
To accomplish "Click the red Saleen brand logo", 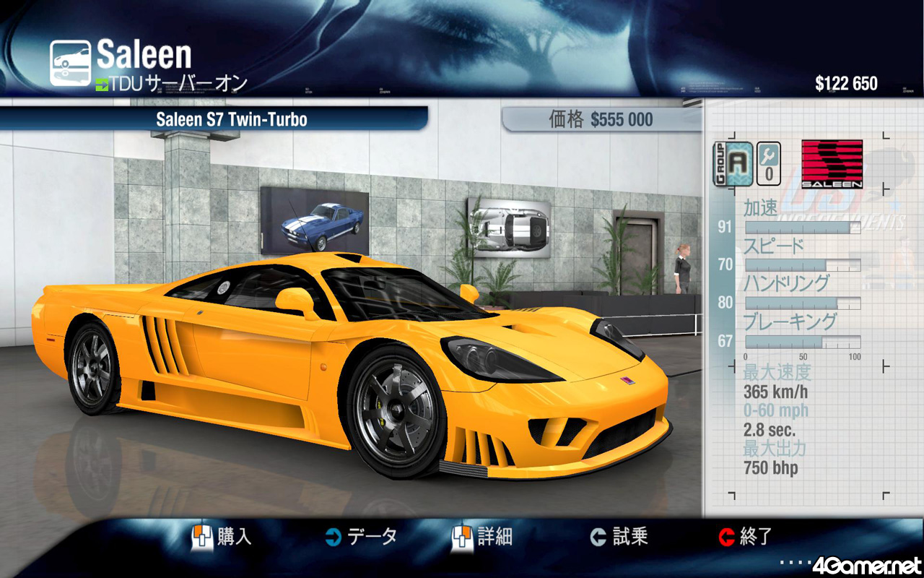I will (832, 163).
